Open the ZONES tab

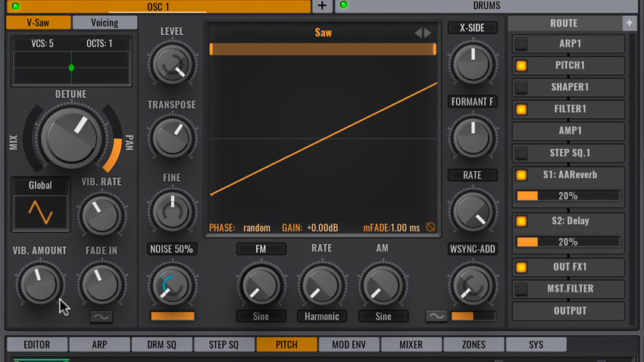pyautogui.click(x=474, y=345)
